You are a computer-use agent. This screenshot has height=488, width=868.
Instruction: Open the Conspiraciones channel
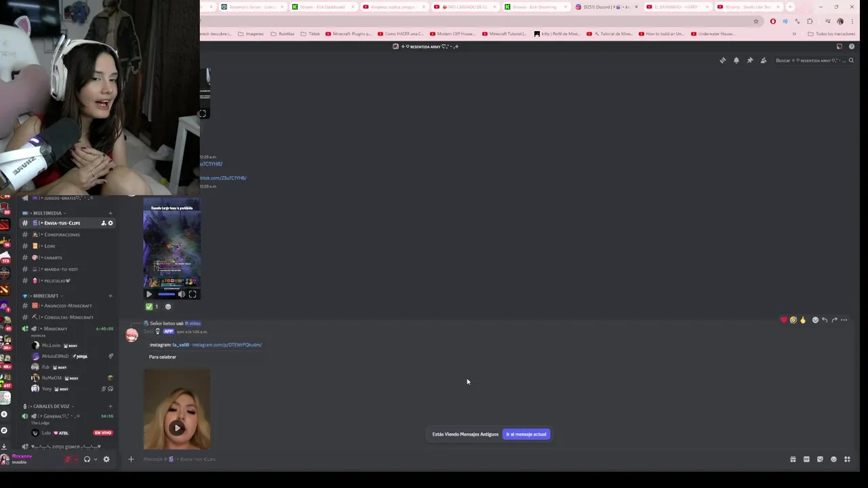point(68,235)
